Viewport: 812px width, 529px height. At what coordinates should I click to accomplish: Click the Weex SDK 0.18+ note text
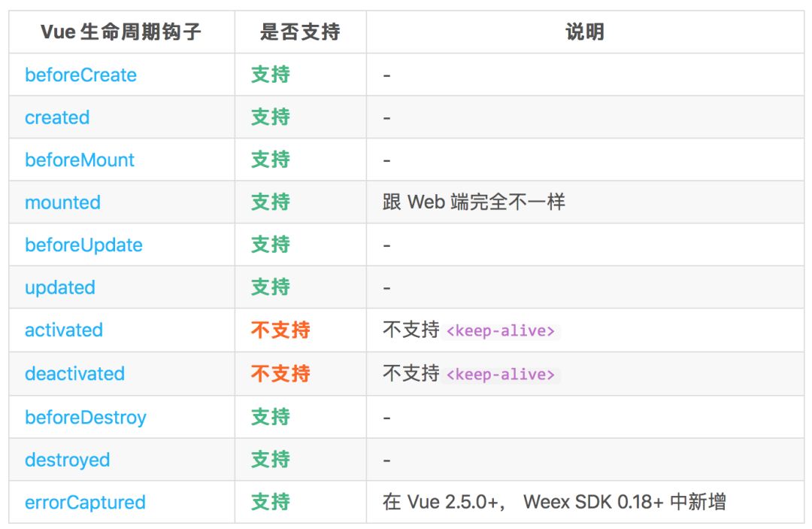[554, 503]
